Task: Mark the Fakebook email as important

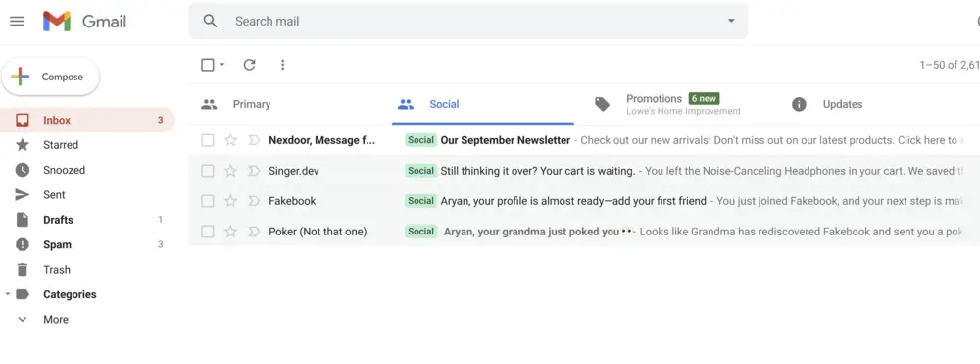Action: click(x=253, y=201)
